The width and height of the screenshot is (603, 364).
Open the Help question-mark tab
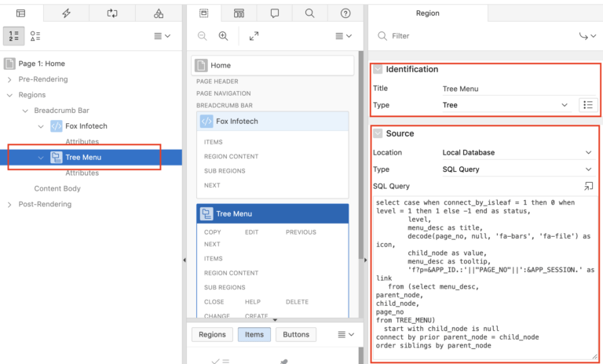345,13
